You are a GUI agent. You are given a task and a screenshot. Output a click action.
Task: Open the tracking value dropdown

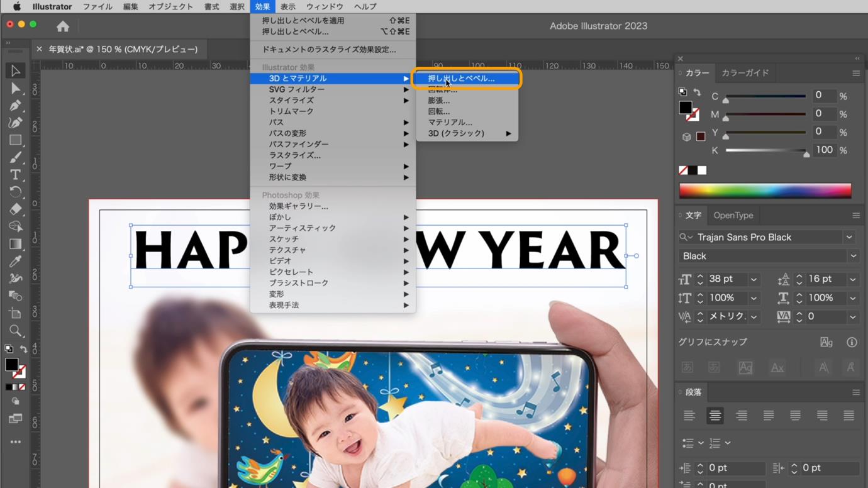pyautogui.click(x=853, y=317)
